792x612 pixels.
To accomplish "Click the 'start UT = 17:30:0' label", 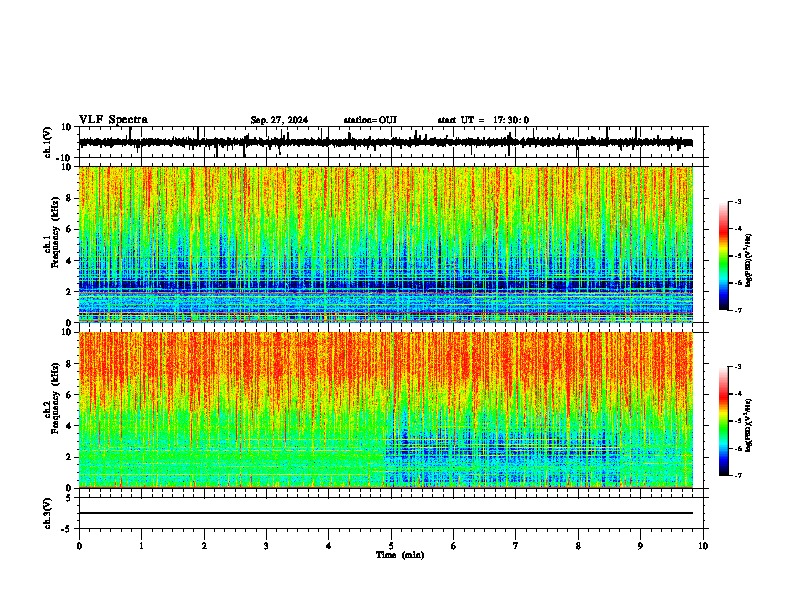I will pos(483,120).
